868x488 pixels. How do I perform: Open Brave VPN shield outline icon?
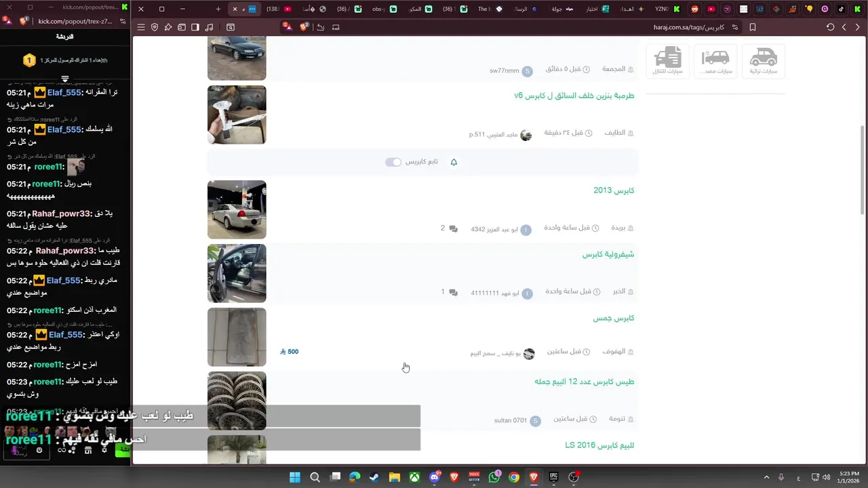coord(155,27)
